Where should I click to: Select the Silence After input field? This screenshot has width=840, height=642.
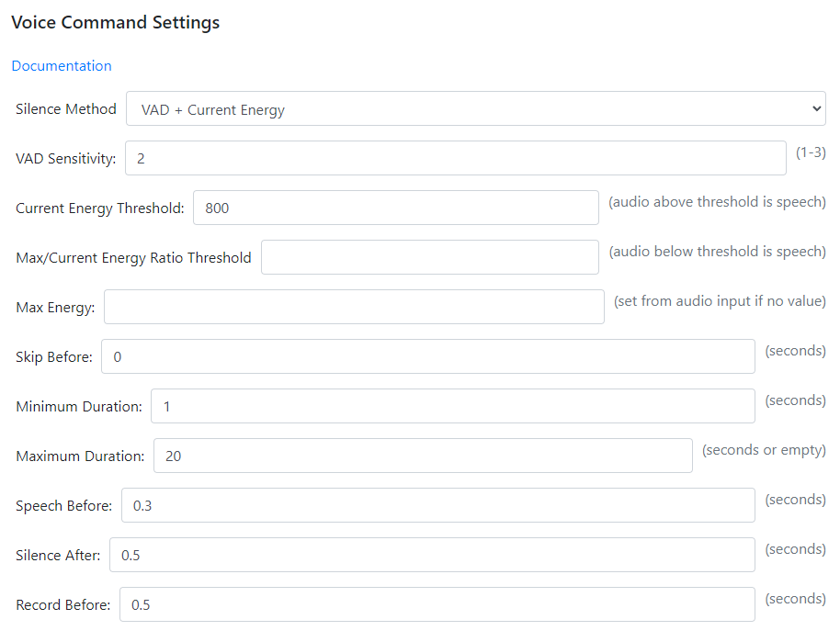432,555
